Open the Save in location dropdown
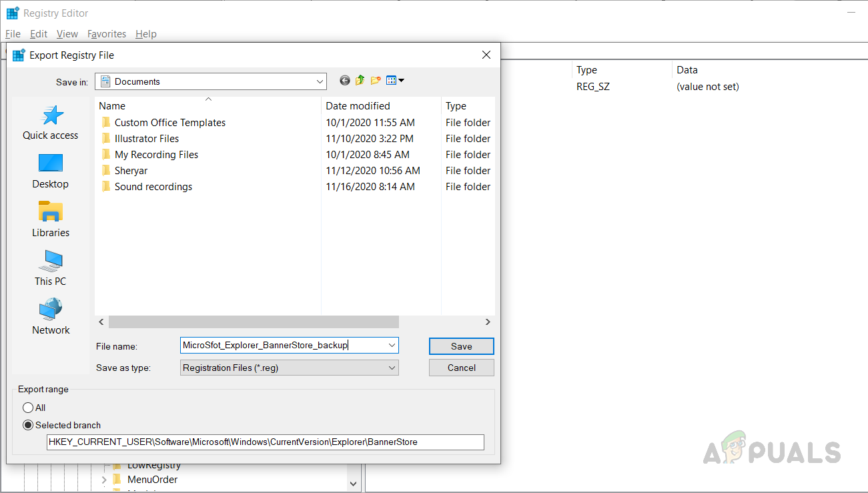The image size is (868, 493). (x=320, y=81)
